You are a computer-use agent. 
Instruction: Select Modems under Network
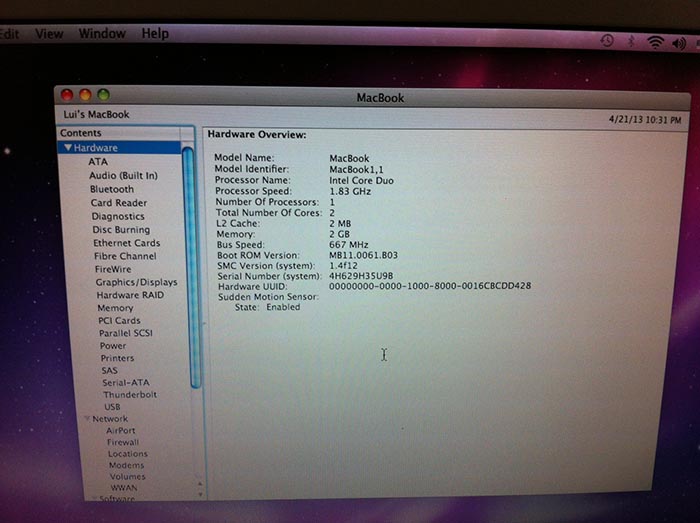[x=126, y=465]
